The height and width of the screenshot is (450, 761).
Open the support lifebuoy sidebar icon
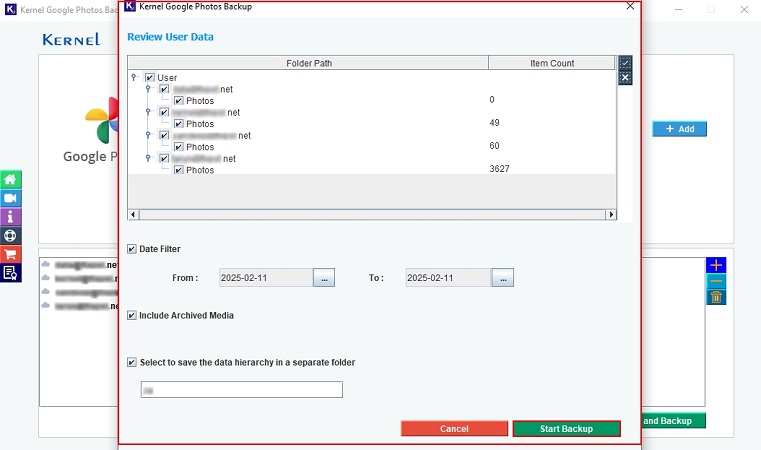coord(11,236)
